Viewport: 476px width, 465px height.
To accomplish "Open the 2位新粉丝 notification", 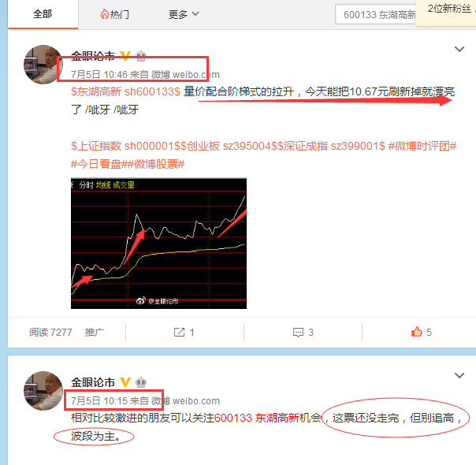I will coord(449,9).
